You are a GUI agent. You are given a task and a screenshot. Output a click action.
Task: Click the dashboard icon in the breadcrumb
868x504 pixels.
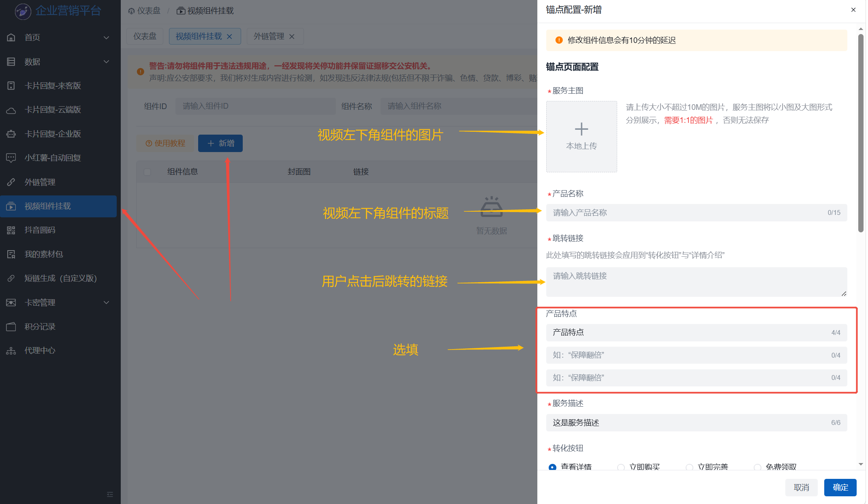131,11
